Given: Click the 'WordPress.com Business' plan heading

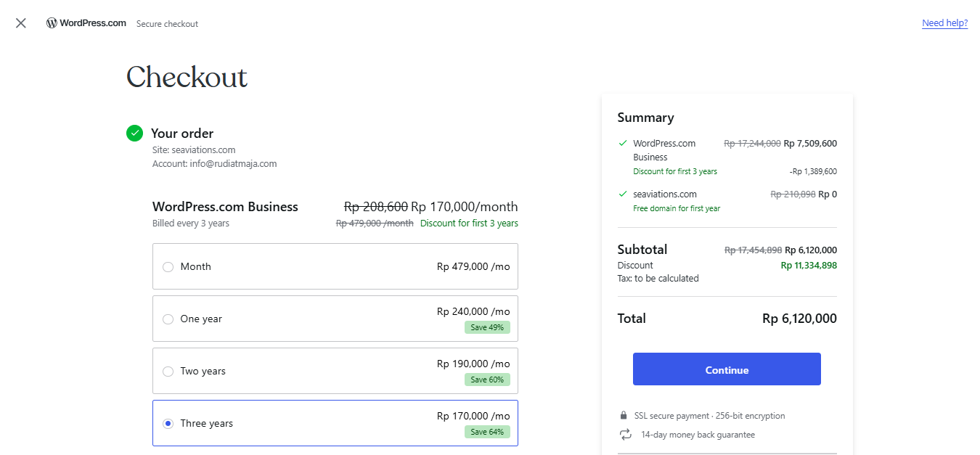Looking at the screenshot, I should [x=225, y=207].
